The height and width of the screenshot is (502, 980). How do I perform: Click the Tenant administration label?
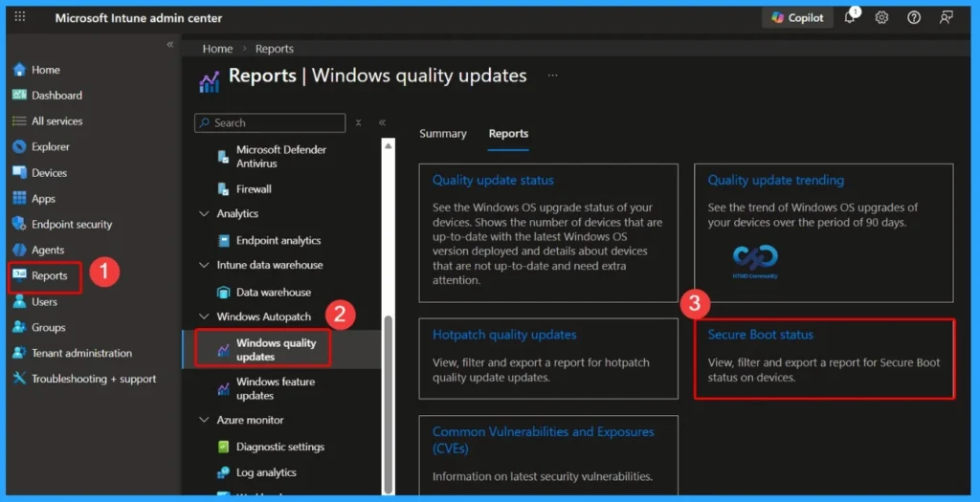pos(82,353)
